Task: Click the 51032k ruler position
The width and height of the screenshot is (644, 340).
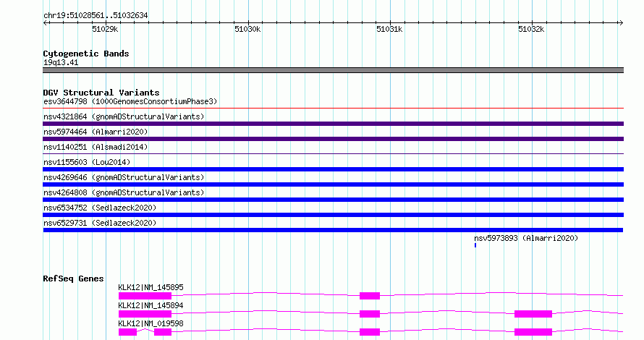Action: point(531,29)
